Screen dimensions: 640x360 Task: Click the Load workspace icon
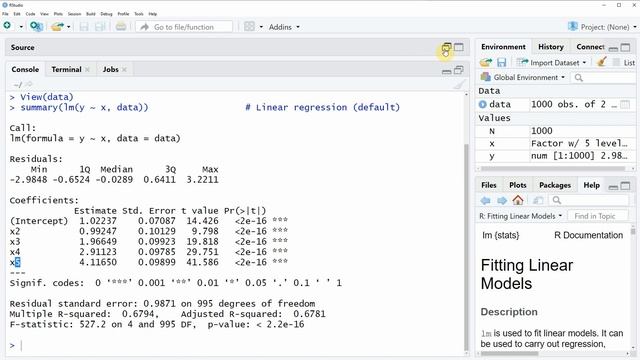[x=486, y=62]
